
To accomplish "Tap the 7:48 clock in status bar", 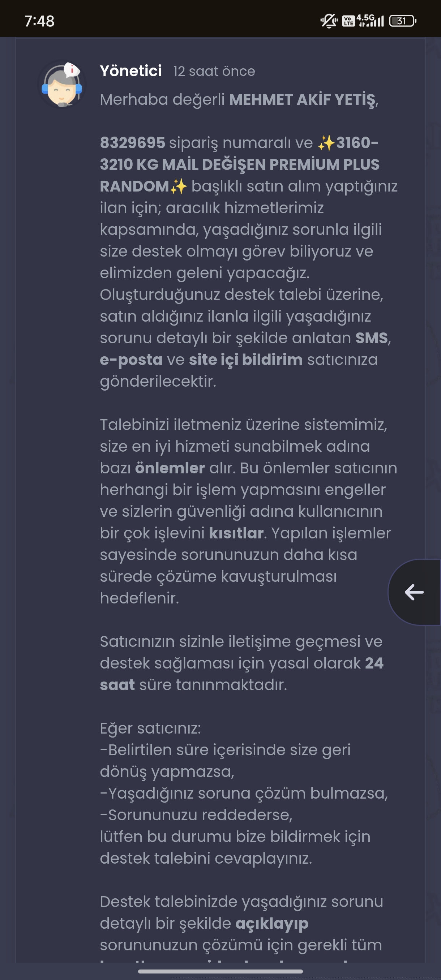I will (39, 21).
